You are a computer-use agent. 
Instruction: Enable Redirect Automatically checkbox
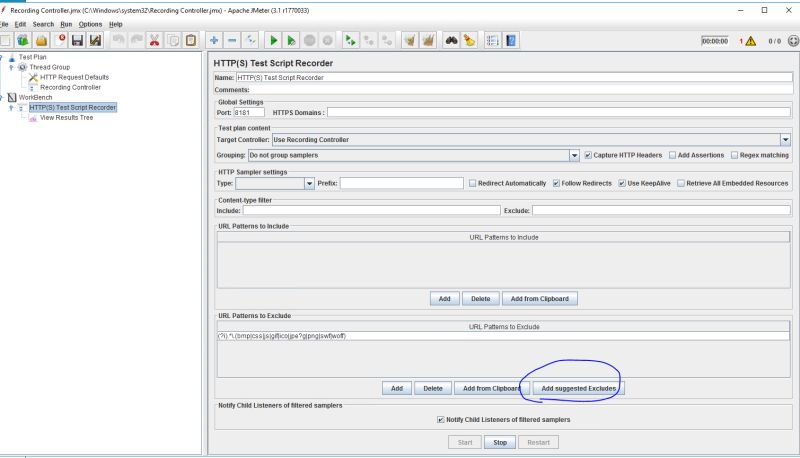[472, 183]
